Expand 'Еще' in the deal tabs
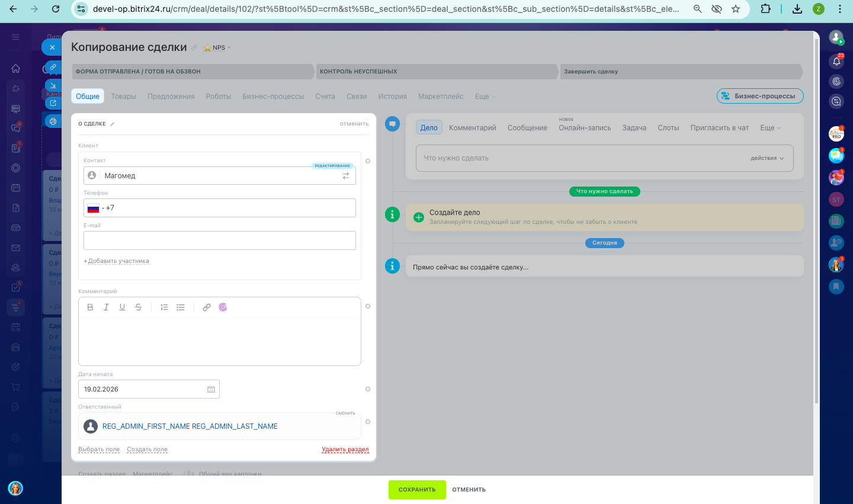 pos(485,97)
